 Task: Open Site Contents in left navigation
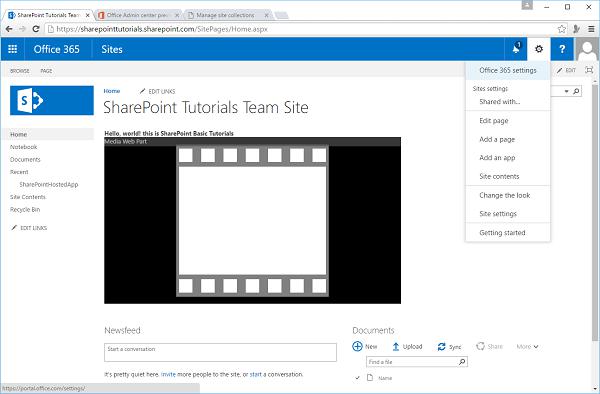pyautogui.click(x=28, y=197)
